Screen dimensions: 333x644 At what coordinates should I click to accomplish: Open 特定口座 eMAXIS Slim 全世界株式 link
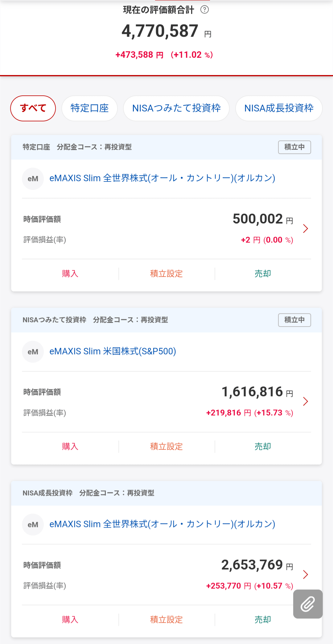[x=162, y=178]
